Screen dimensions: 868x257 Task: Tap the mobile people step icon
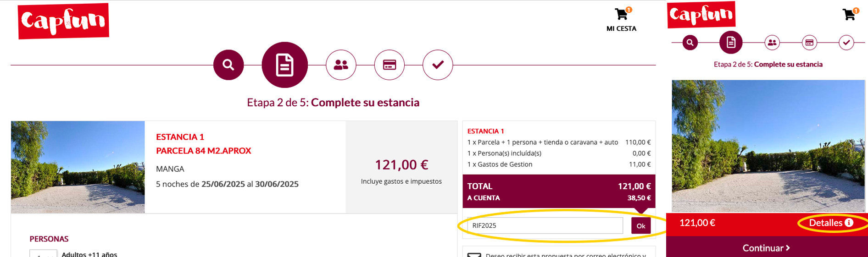772,43
